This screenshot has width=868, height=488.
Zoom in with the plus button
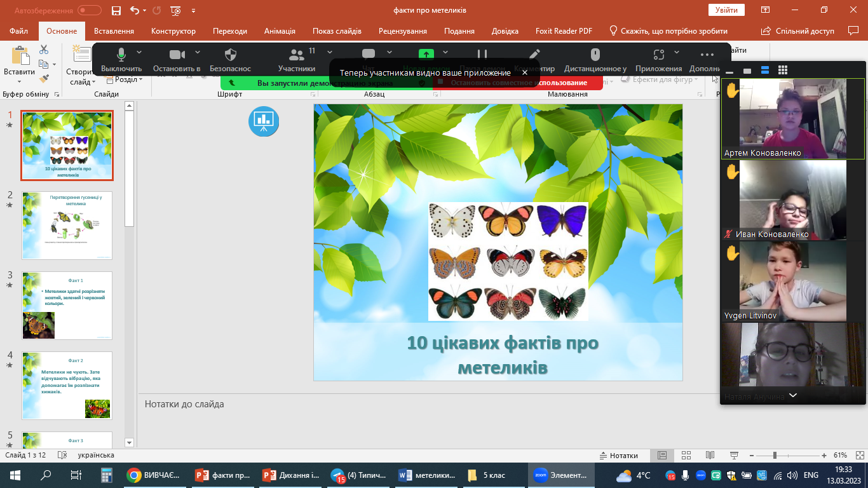click(x=824, y=456)
